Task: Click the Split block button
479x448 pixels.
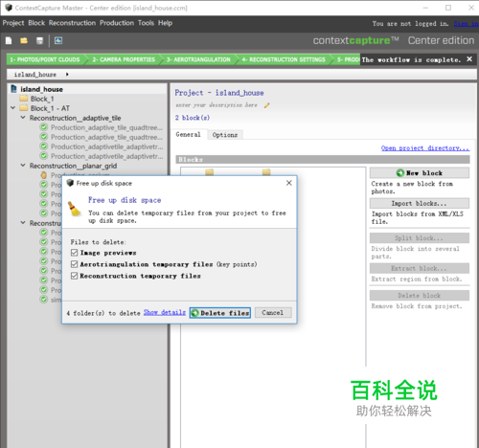Action: click(420, 238)
